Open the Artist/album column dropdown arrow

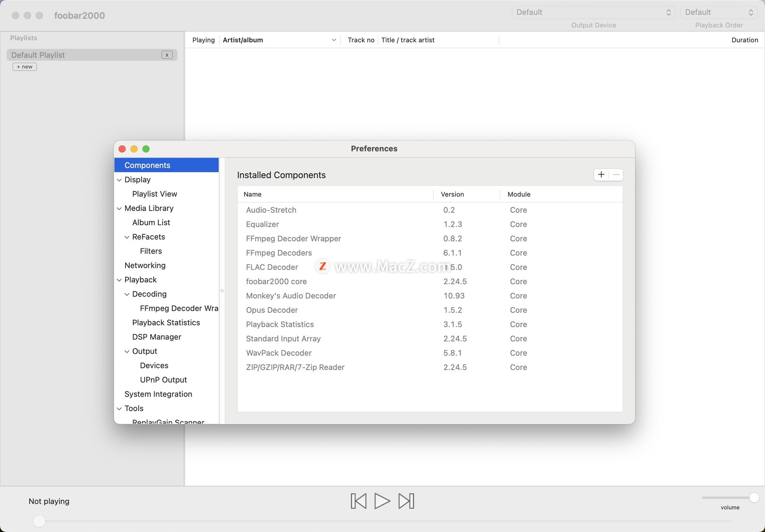334,40
